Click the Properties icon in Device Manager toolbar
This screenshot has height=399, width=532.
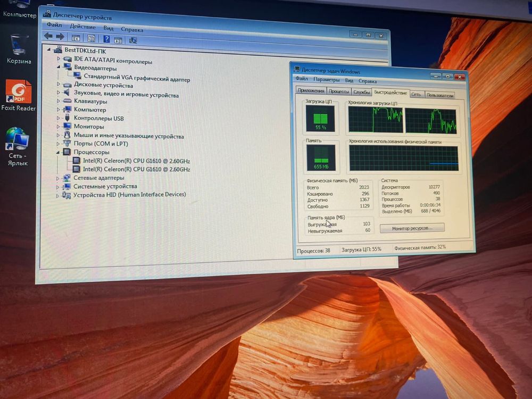pyautogui.click(x=91, y=38)
